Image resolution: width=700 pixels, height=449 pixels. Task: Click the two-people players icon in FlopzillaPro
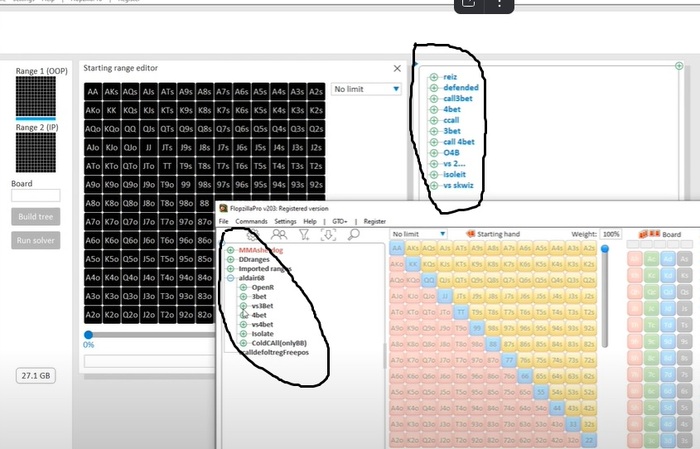coord(279,235)
